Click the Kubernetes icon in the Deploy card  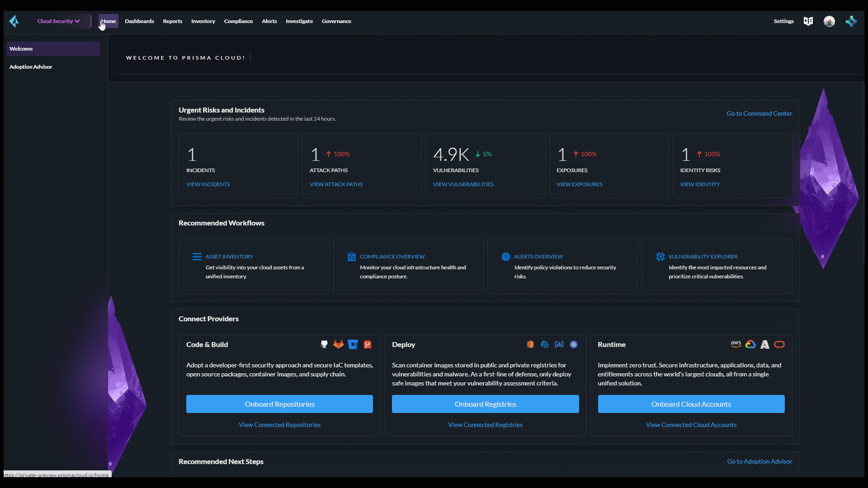click(574, 344)
